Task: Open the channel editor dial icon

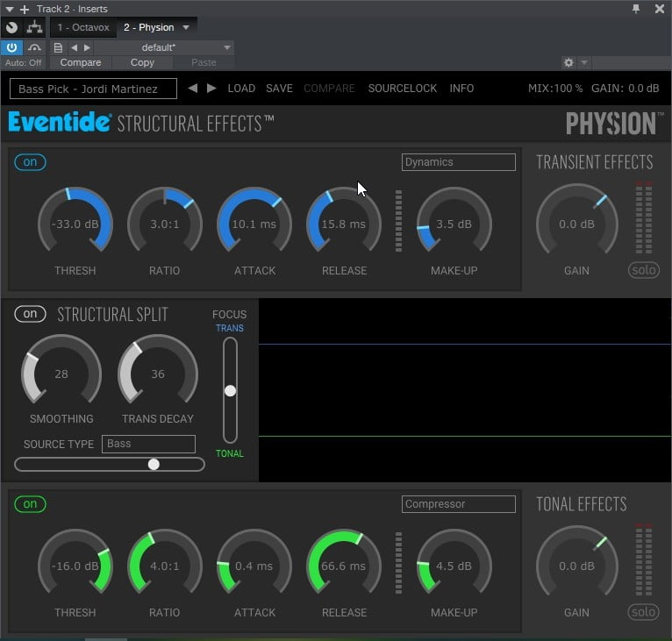Action: click(11, 27)
